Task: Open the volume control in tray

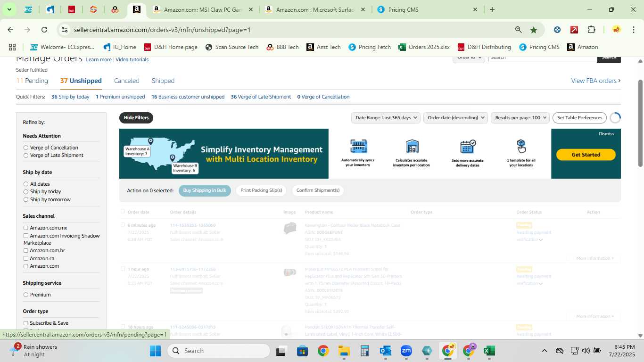Action: 586,351
